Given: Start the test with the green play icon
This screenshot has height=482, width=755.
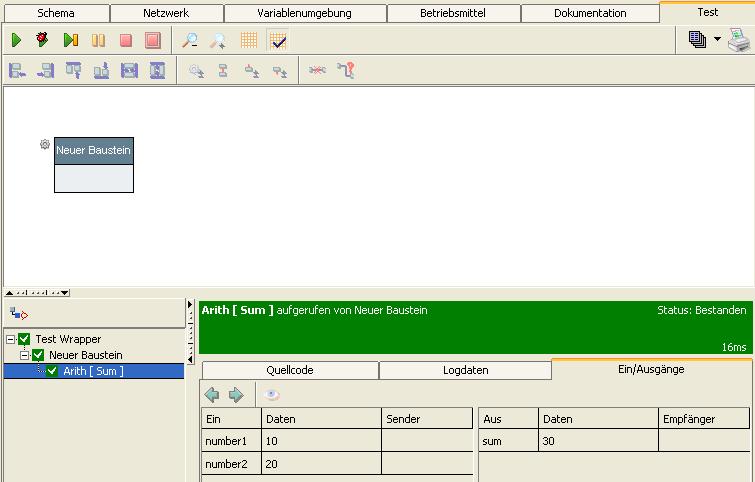Looking at the screenshot, I should (x=17, y=40).
